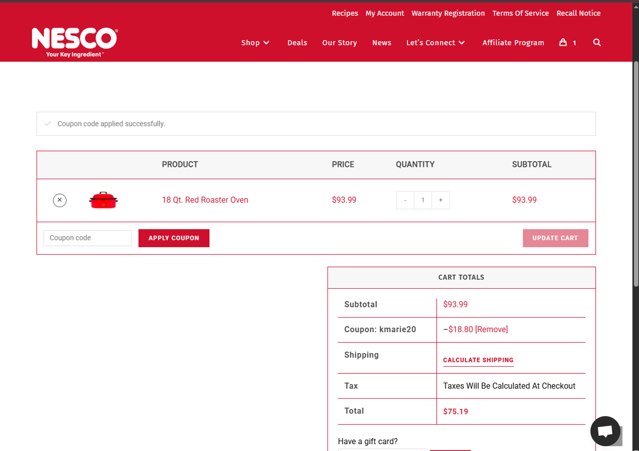
Task: Click the NESCO logo
Action: (x=75, y=42)
